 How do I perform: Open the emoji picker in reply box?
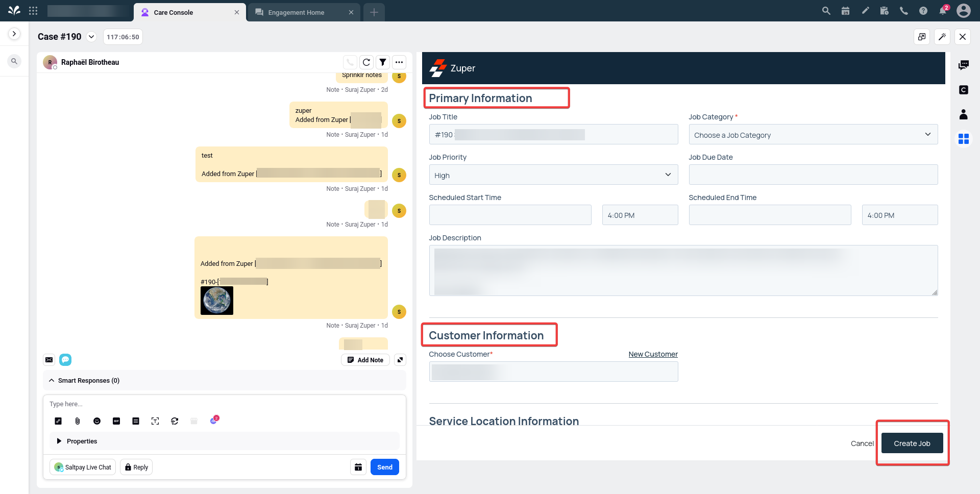click(97, 421)
